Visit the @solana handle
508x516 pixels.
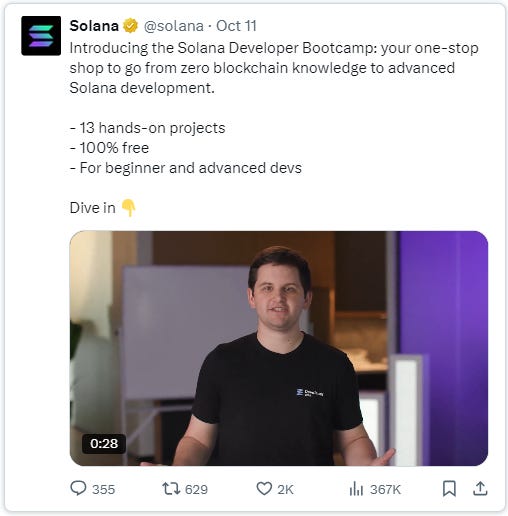(x=173, y=26)
